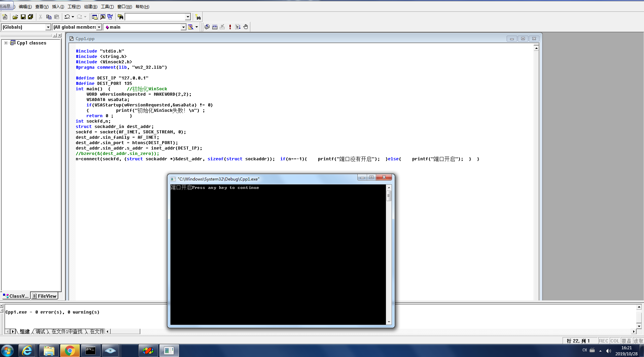
Task: Open the 编辑(E) menu
Action: pos(25,7)
